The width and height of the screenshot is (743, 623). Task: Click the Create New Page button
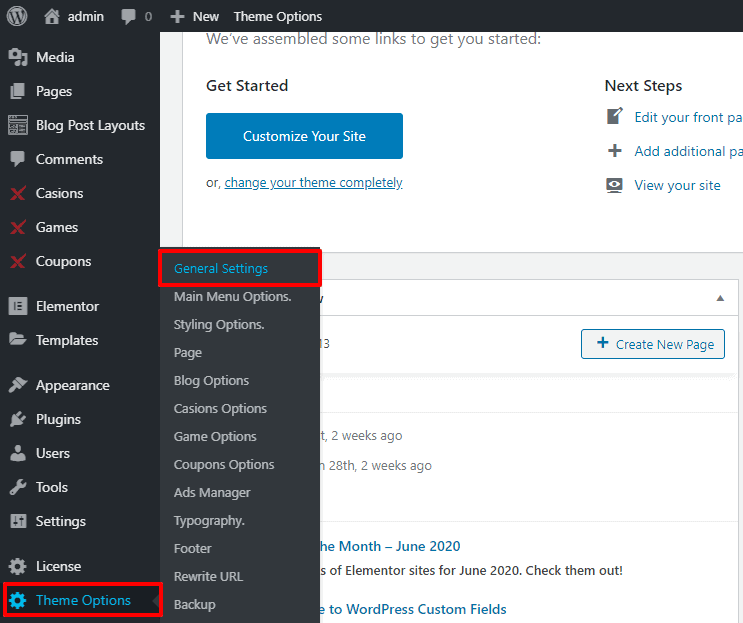point(653,344)
